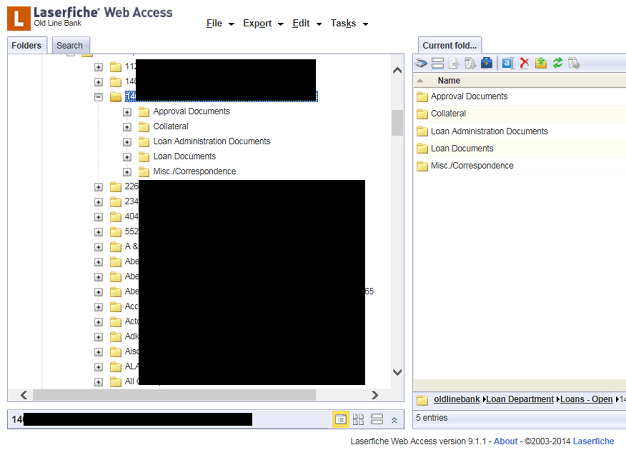Image resolution: width=626 pixels, height=450 pixels.
Task: Collapse the selected expanded tree folder
Action: click(x=98, y=97)
